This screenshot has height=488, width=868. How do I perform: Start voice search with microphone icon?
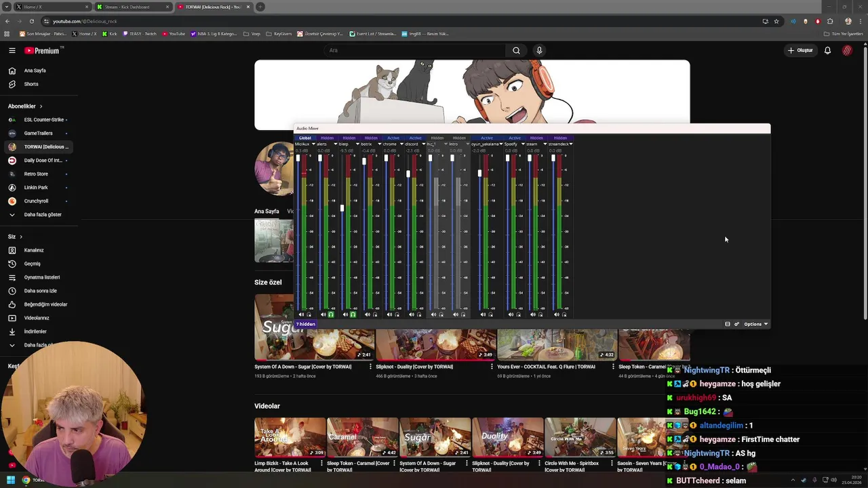[x=539, y=50]
